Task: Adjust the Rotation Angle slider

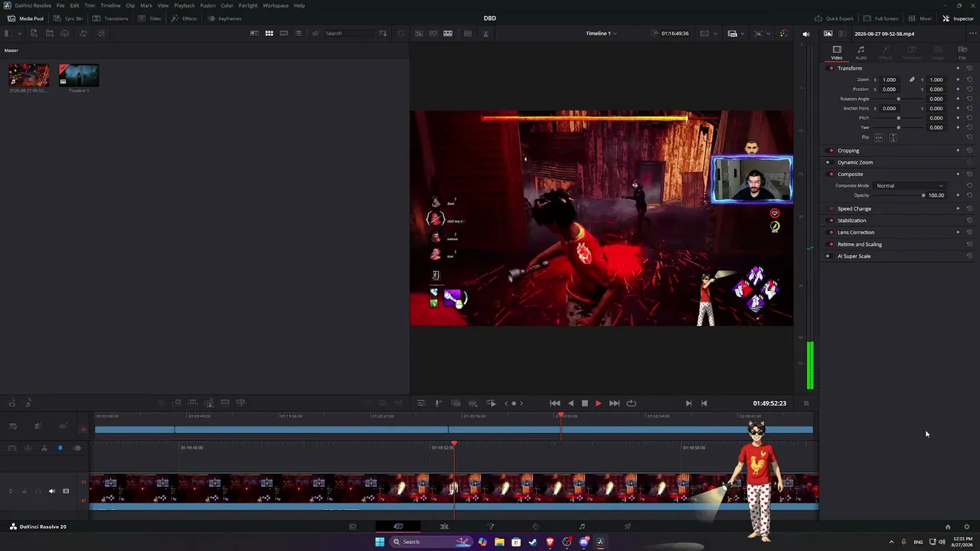Action: (898, 99)
